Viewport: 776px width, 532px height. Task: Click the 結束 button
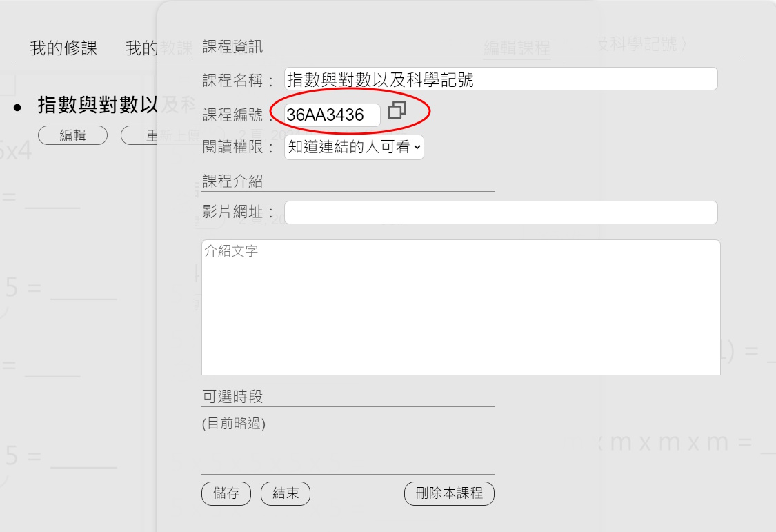(x=286, y=493)
